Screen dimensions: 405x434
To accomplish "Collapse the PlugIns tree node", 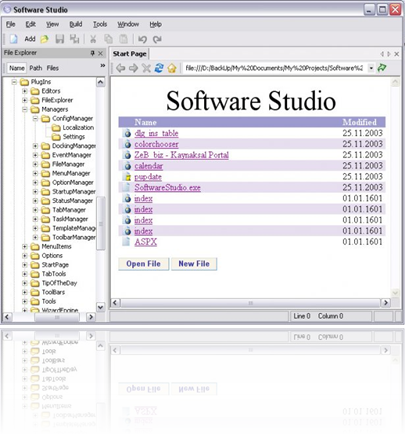I will [x=14, y=82].
